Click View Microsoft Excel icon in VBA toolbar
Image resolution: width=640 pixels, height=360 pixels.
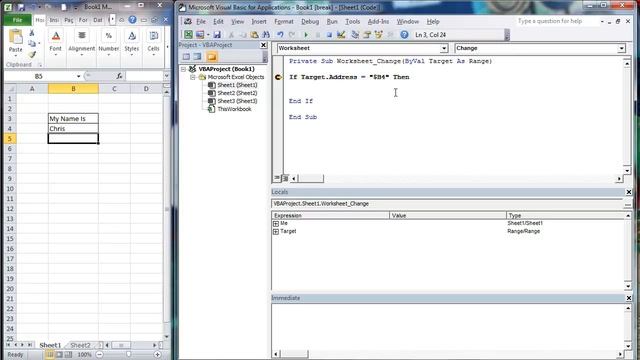pos(188,35)
